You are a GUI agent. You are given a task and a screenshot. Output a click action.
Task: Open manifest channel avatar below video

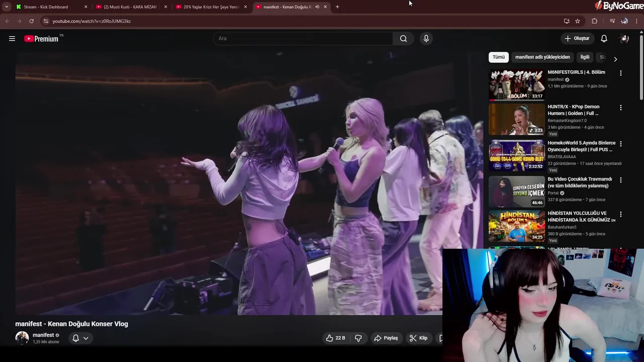click(x=22, y=338)
